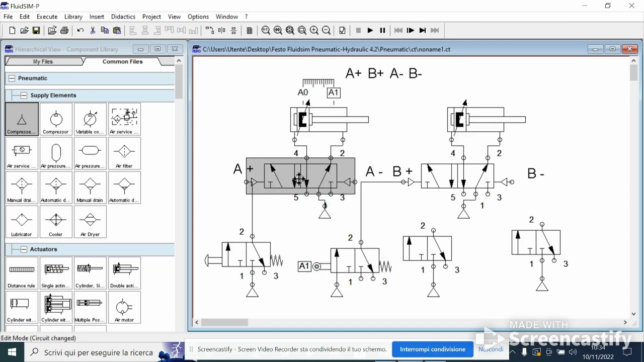
Task: Copy the selected component
Action: [105, 31]
